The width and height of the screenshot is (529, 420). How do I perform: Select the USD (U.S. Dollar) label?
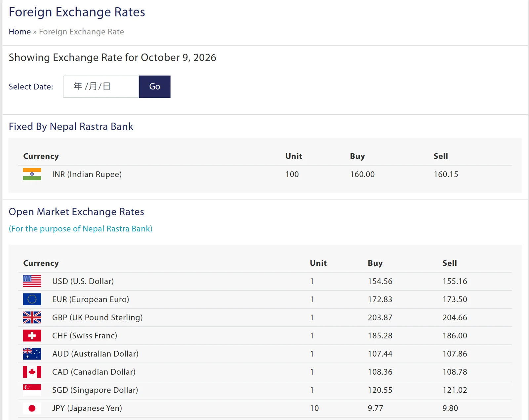pyautogui.click(x=83, y=281)
